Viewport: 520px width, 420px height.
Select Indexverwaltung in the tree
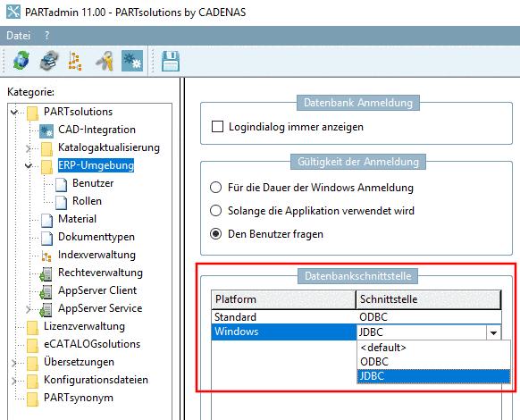point(96,255)
